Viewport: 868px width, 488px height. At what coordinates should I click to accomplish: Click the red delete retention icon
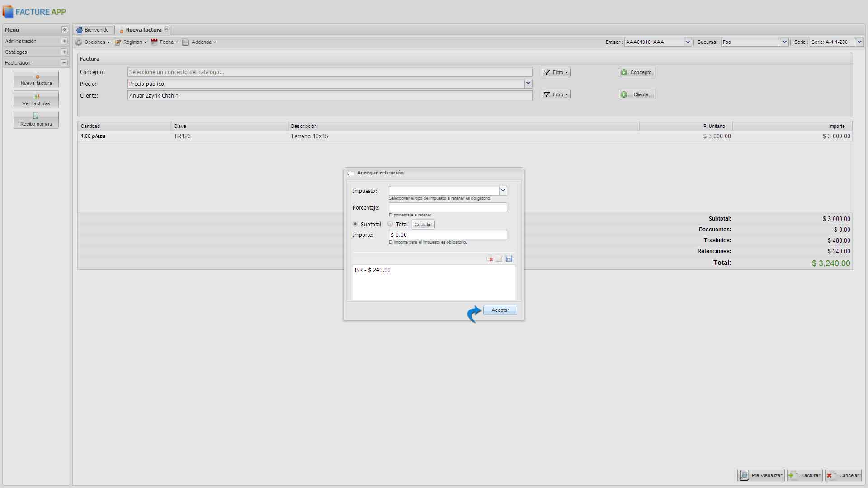coord(490,258)
